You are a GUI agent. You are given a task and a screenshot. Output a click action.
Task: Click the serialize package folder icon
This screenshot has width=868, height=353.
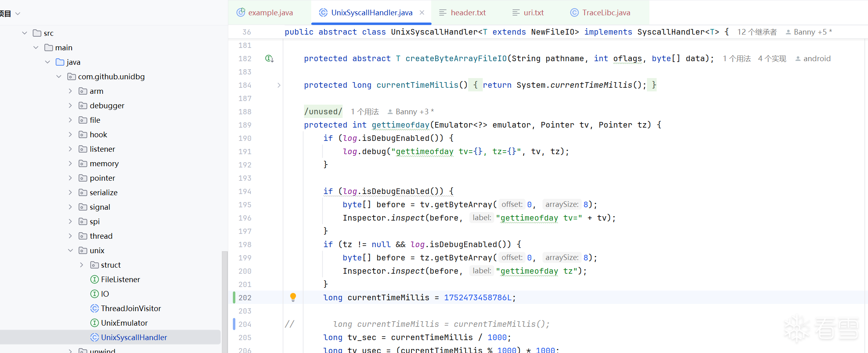(x=83, y=192)
